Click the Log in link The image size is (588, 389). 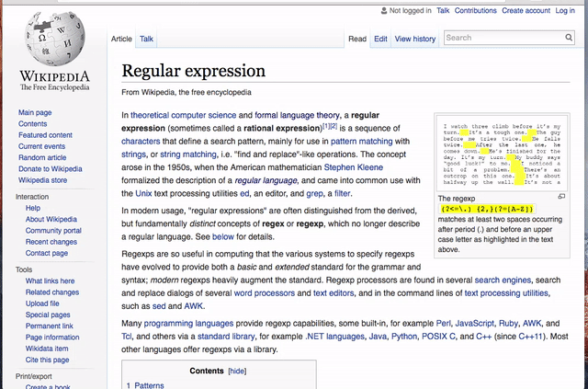coord(565,10)
